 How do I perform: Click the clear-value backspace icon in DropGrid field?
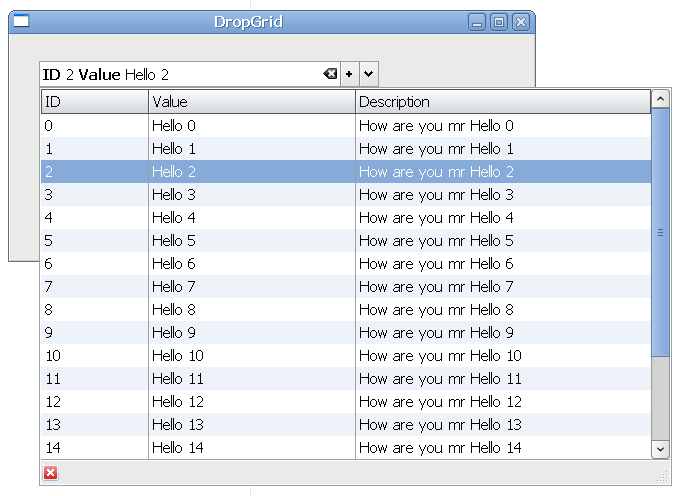pos(330,74)
